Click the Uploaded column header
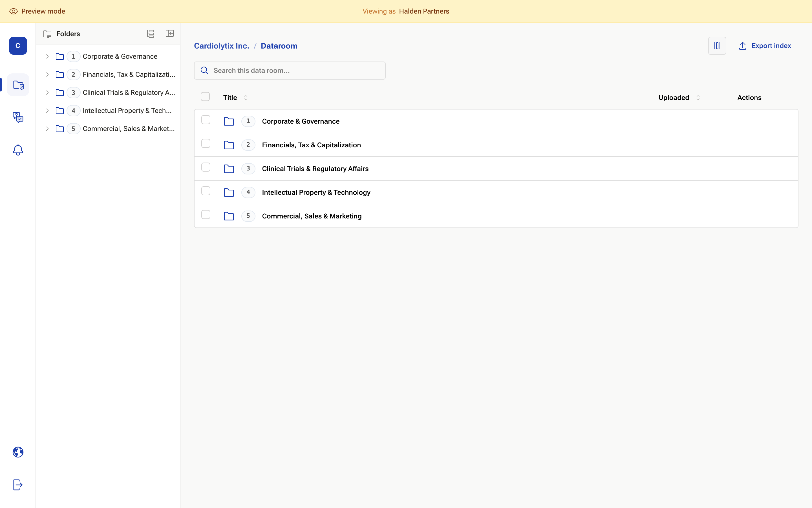 674,98
